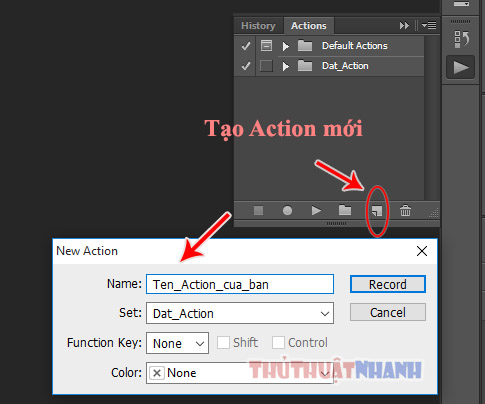Toggle dialog box for Dat_Action set
The width and height of the screenshot is (485, 404).
pyautogui.click(x=266, y=66)
